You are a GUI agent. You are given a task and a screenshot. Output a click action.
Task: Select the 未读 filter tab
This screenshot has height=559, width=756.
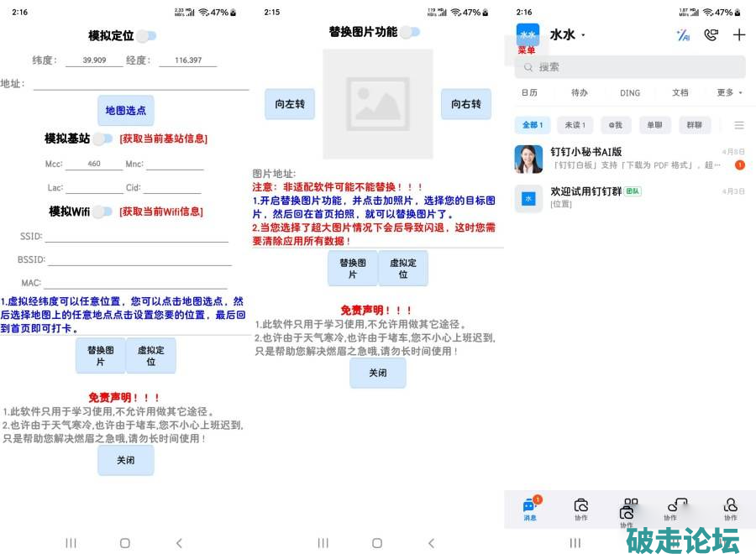[575, 125]
